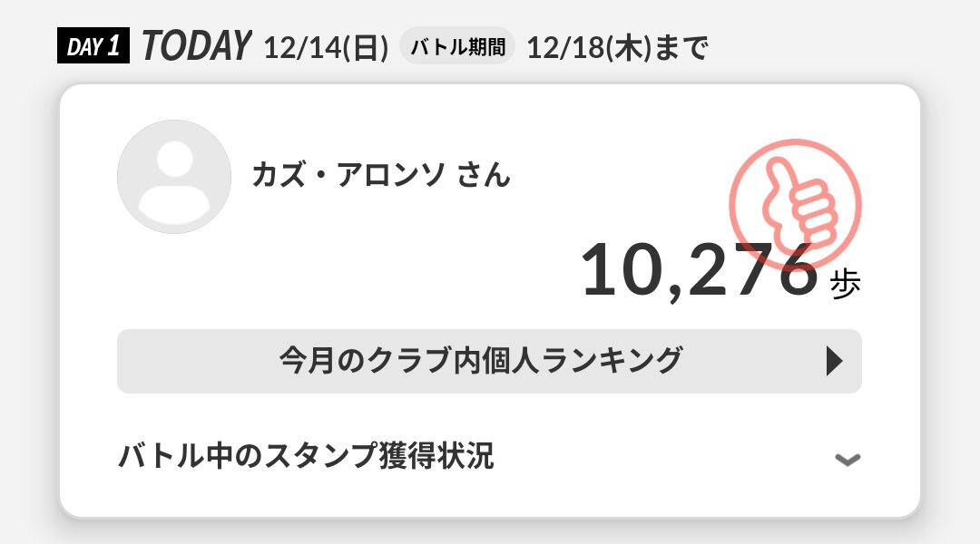Viewport: 980px width, 544px height.
Task: Expand stamp status with the down chevron
Action: tap(847, 459)
